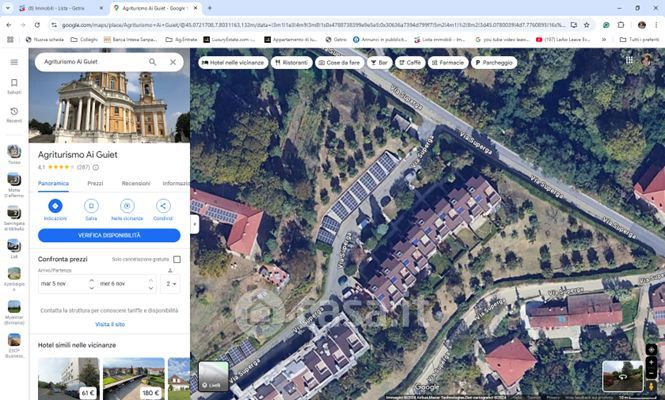The width and height of the screenshot is (665, 400).
Task: Open the Google Maps hamburger menu
Action: click(14, 62)
